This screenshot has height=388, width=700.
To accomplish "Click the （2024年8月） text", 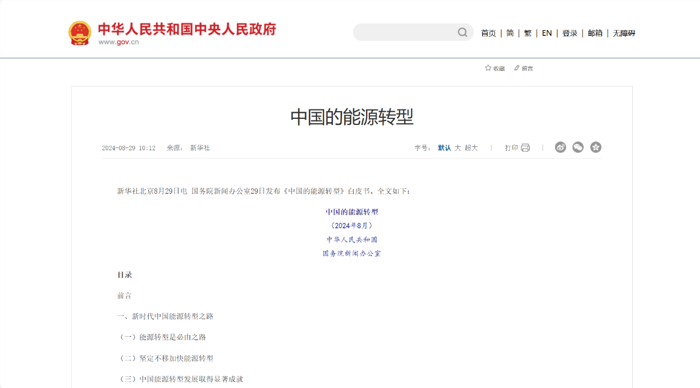I will [352, 225].
